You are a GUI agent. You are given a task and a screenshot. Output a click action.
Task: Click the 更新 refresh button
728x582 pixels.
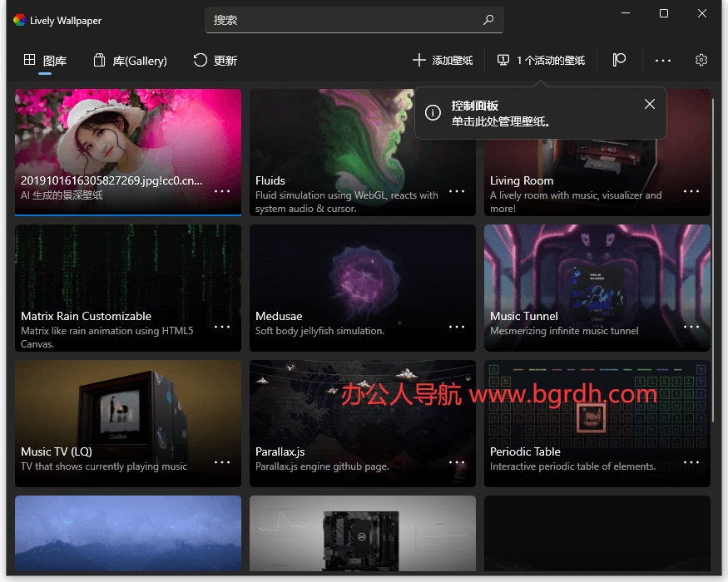[215, 60]
